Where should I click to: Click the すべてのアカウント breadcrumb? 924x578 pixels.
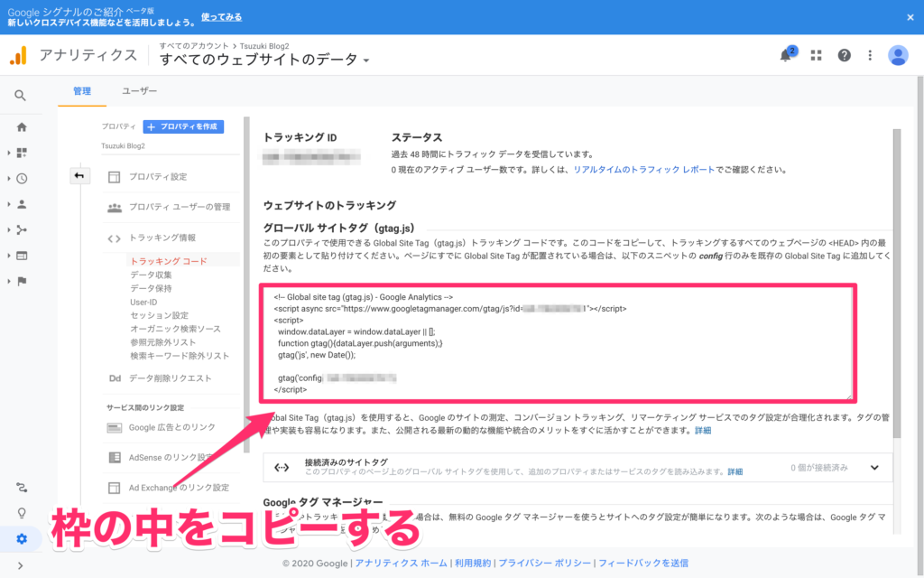coord(194,46)
